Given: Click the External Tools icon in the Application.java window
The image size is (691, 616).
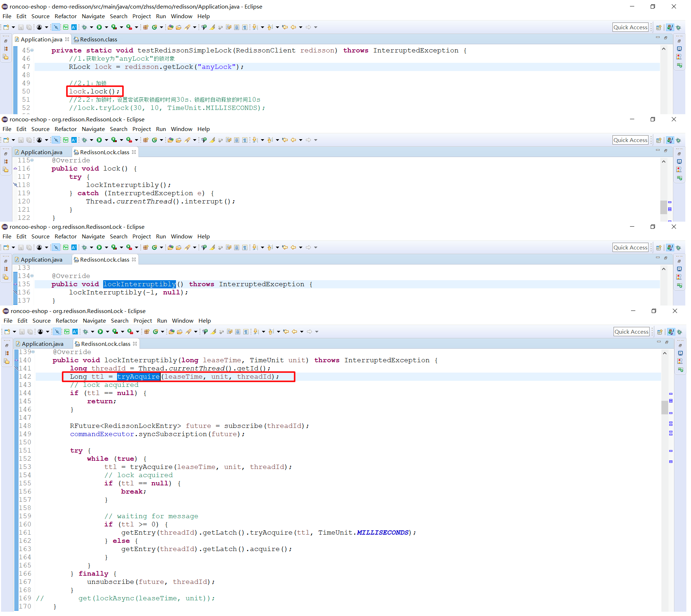Looking at the screenshot, I should [x=129, y=27].
